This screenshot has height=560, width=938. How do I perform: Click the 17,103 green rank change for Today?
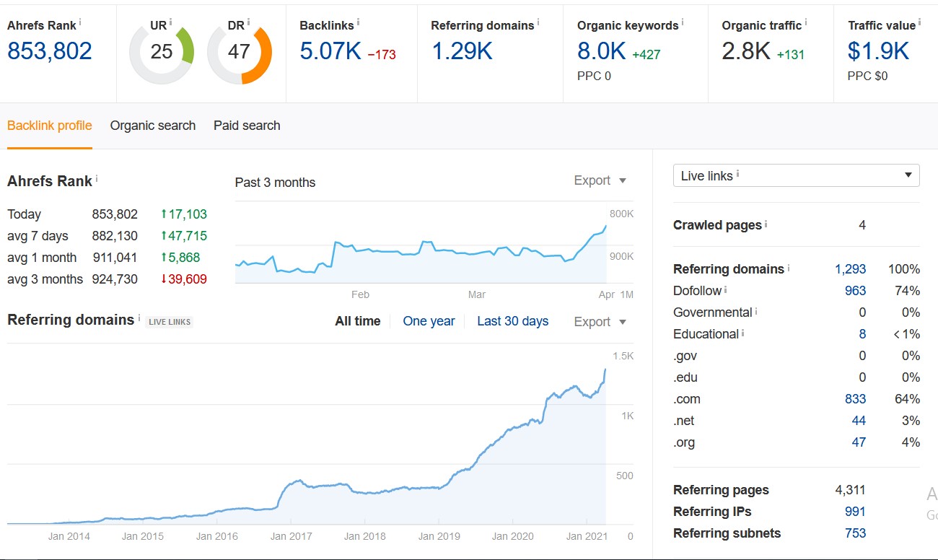click(184, 214)
